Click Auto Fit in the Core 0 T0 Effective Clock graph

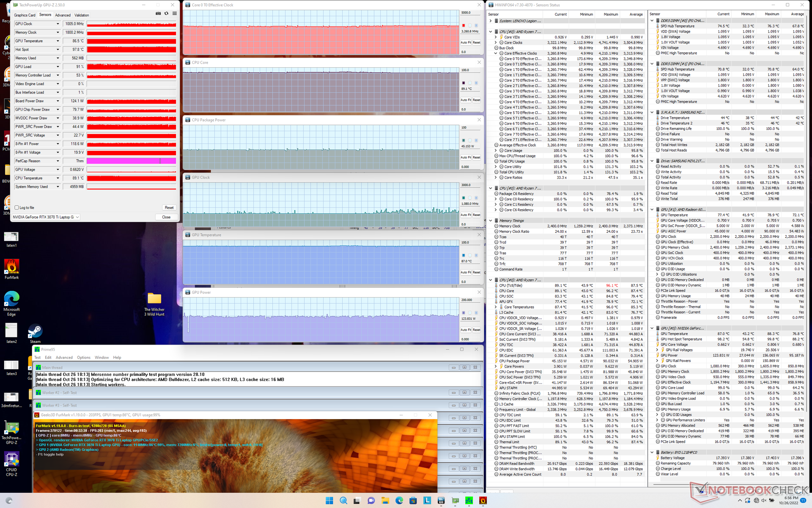(x=466, y=42)
